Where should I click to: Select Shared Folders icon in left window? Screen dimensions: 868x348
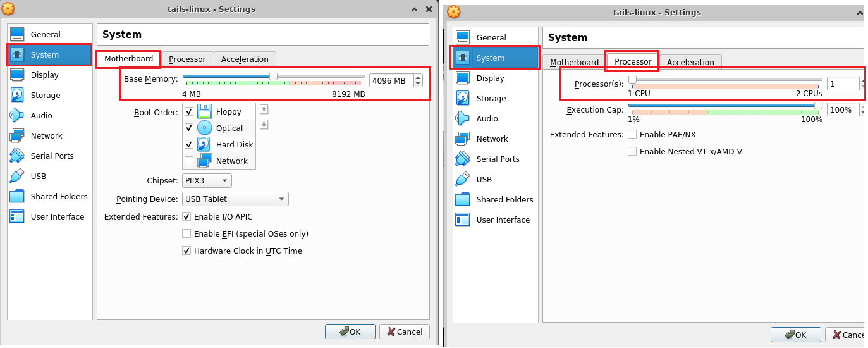point(18,196)
